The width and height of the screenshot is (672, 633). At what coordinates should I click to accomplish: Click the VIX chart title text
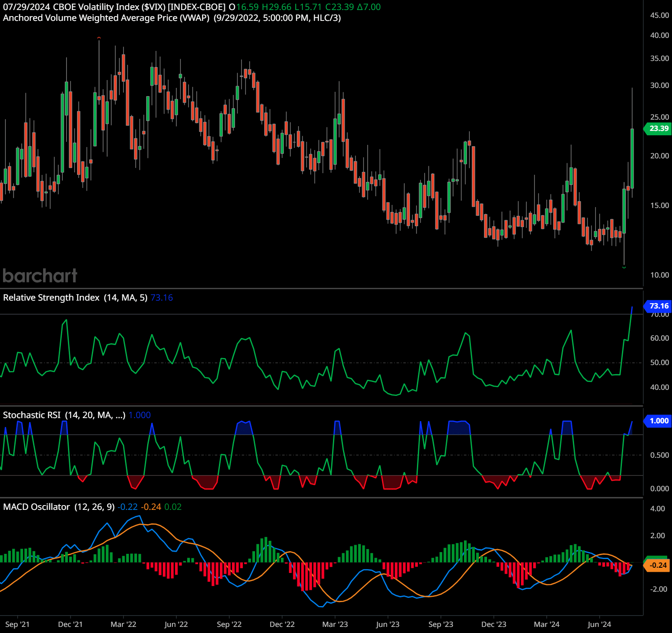(x=114, y=7)
